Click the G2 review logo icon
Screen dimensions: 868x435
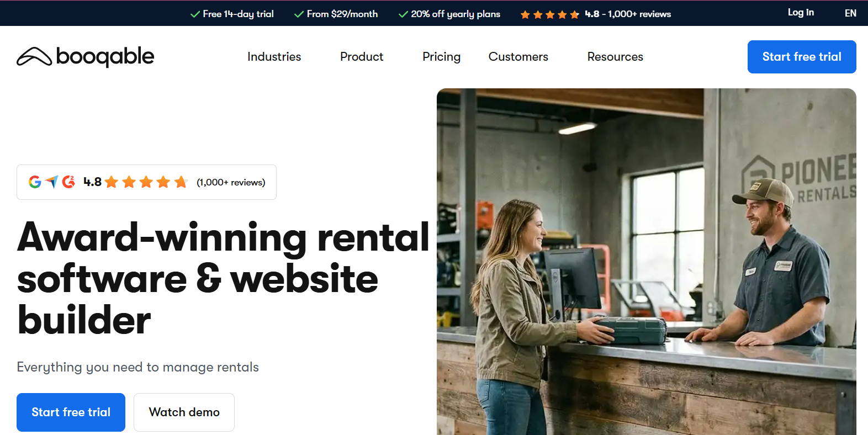(68, 182)
